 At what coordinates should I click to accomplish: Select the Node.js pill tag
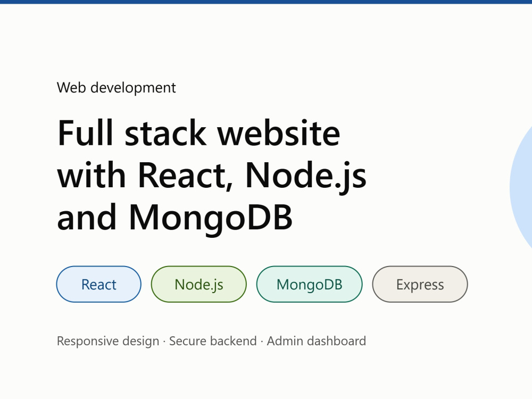point(199,284)
